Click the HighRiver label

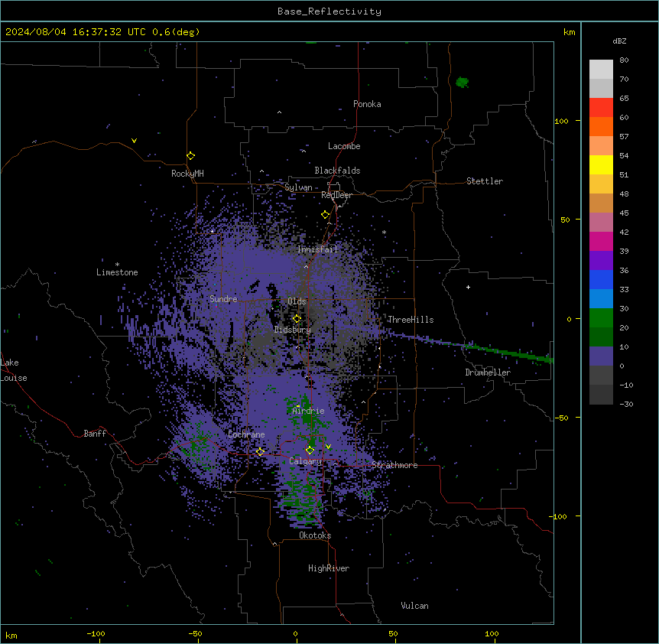[329, 568]
